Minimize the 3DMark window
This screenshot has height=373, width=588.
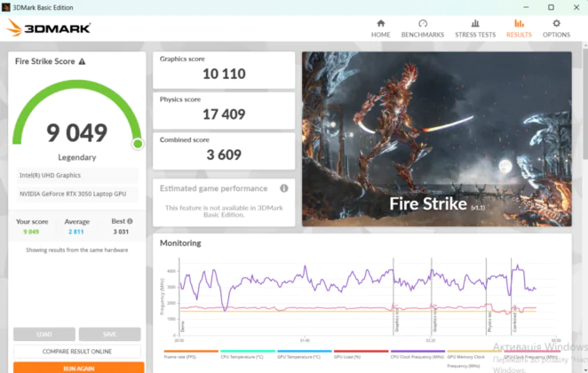(x=526, y=7)
